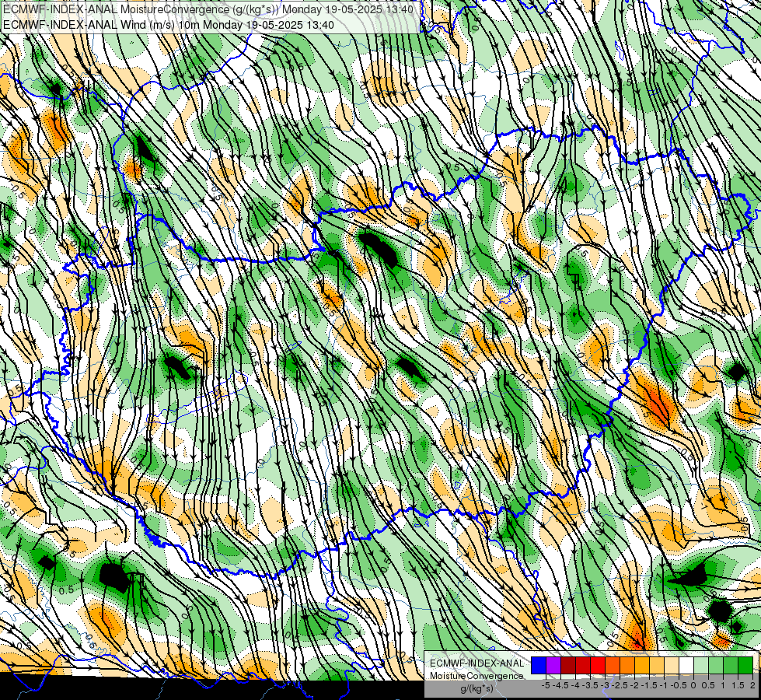Pick the palest green swatch between 0 and 0.5
761x700 pixels.
tap(701, 666)
